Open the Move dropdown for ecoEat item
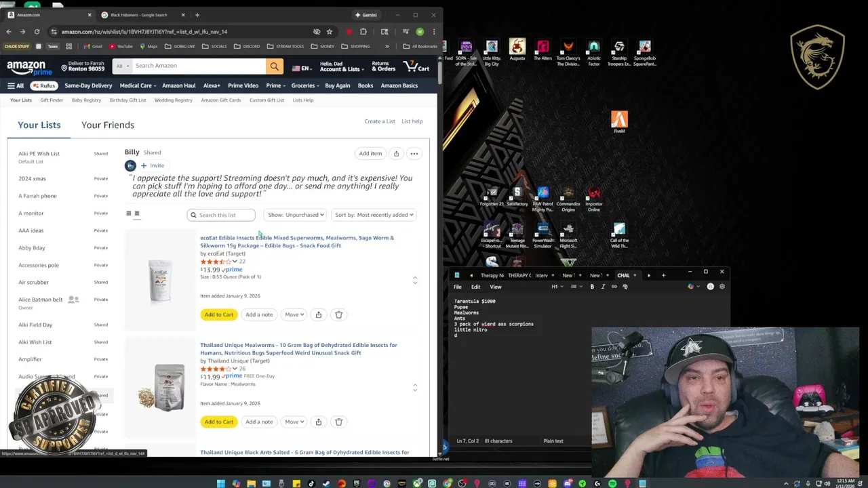 click(x=294, y=314)
